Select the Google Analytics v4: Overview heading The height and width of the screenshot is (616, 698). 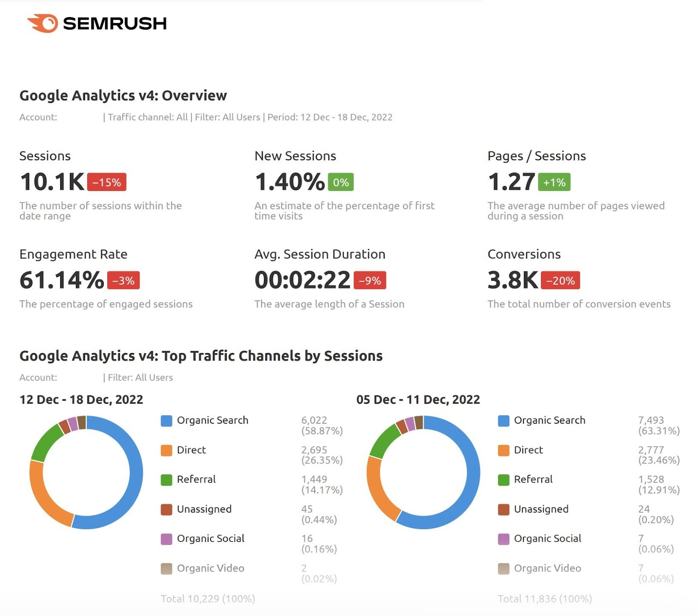pos(123,95)
